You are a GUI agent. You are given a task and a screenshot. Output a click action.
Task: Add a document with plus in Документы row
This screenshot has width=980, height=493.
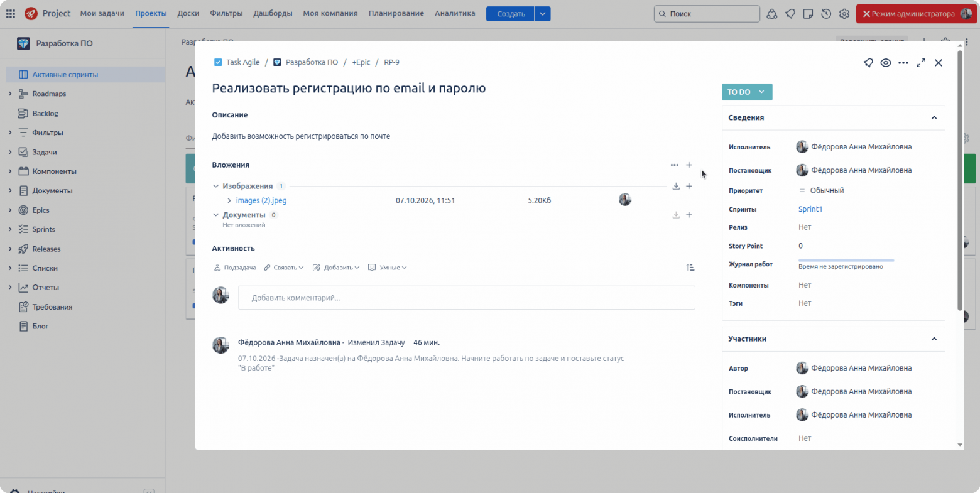click(689, 215)
